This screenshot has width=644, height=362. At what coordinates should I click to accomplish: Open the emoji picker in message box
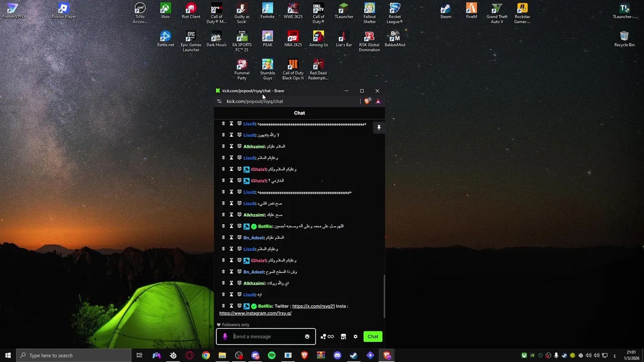[x=307, y=336]
